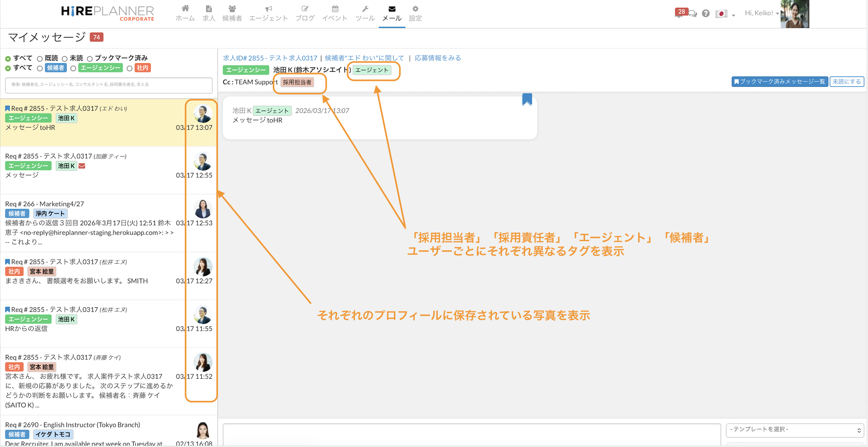Select the 未読 radio filter
Image resolution: width=868 pixels, height=447 pixels.
[65, 58]
